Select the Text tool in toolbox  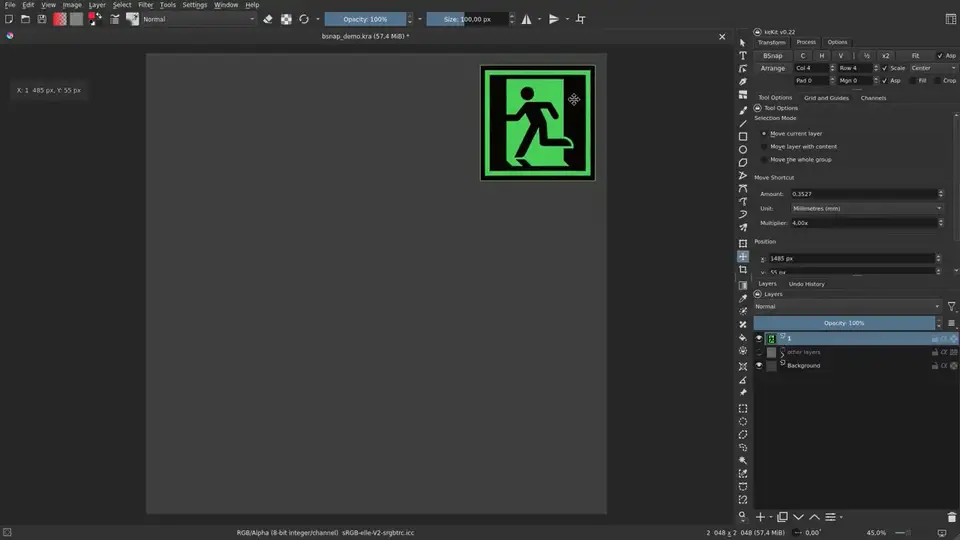pos(743,56)
